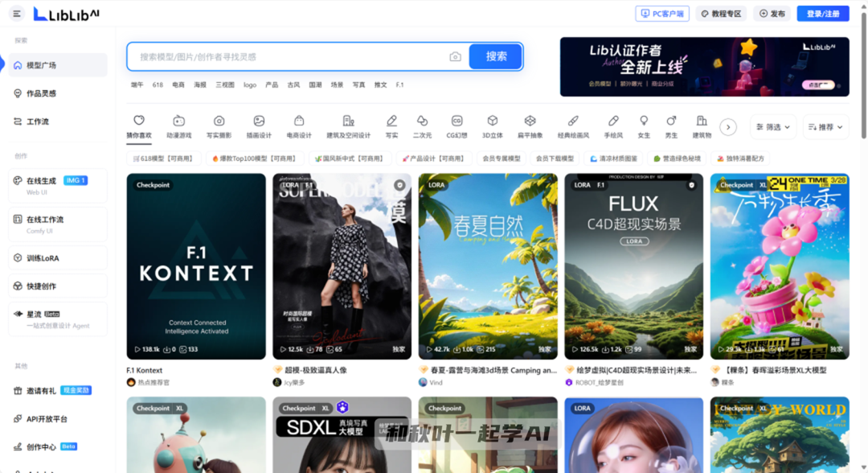
Task: Click the blue 搜索 button
Action: pos(496,56)
